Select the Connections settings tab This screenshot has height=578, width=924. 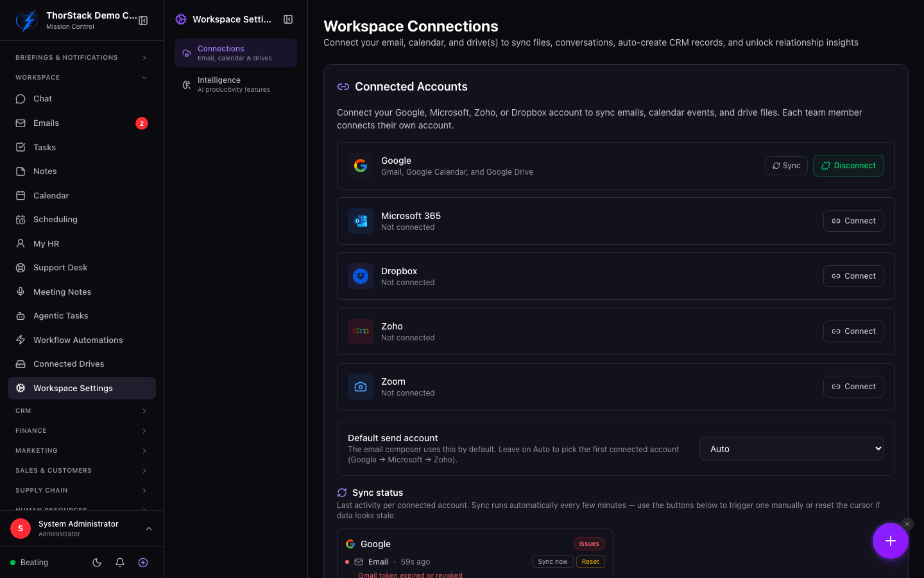(x=235, y=53)
